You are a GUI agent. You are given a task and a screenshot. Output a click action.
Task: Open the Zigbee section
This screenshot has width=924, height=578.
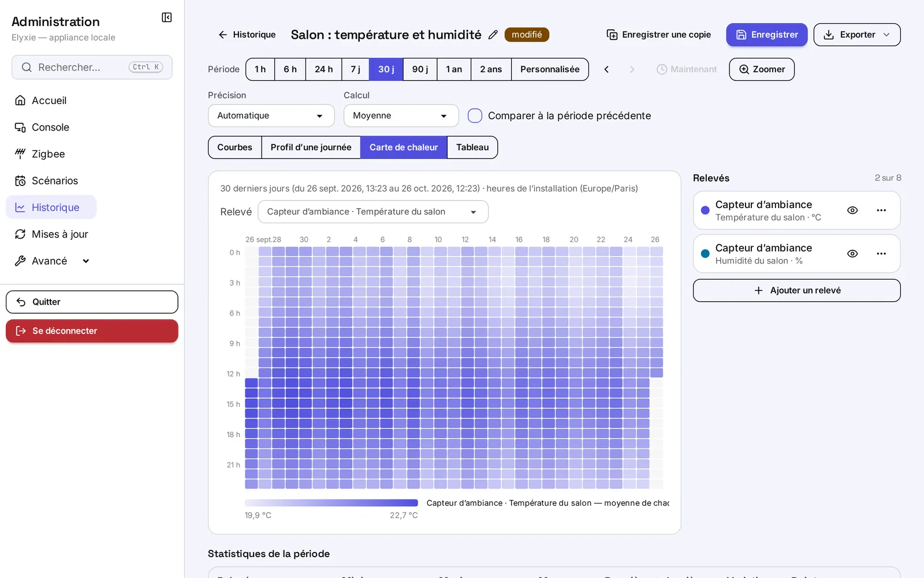pos(39,154)
